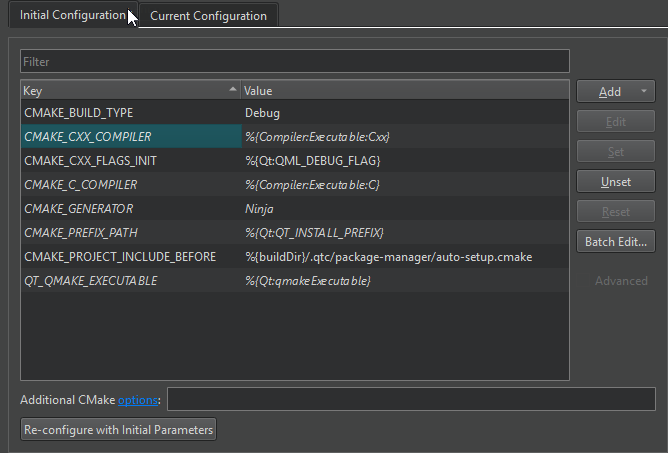Click the Additional CMake options text field

pos(410,400)
